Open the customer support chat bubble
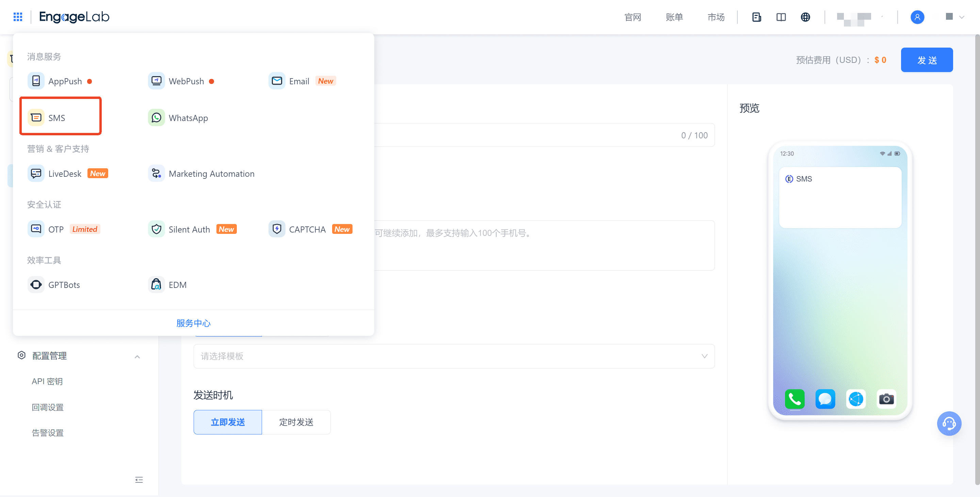 coord(949,423)
